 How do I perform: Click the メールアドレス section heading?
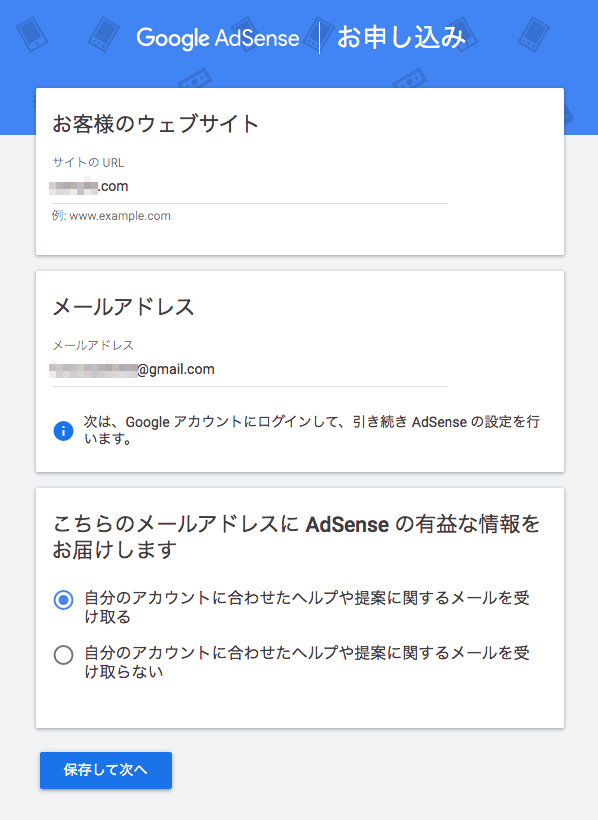pyautogui.click(x=123, y=306)
